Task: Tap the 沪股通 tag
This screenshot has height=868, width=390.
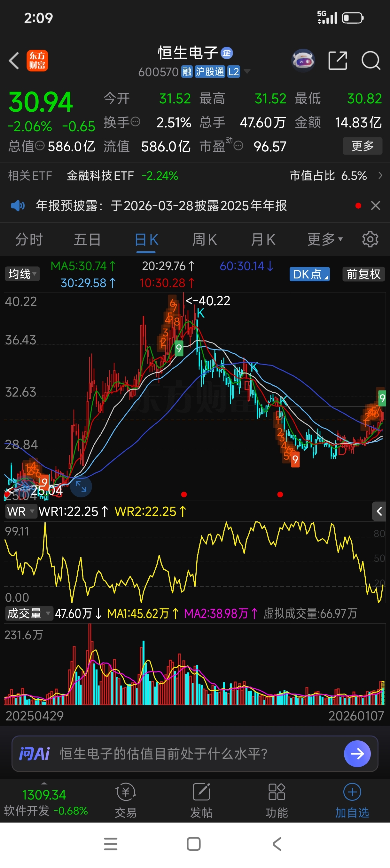Action: (210, 71)
